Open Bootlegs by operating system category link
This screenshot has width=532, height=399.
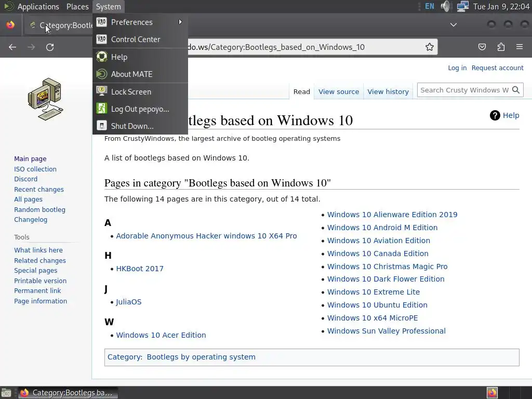click(201, 357)
